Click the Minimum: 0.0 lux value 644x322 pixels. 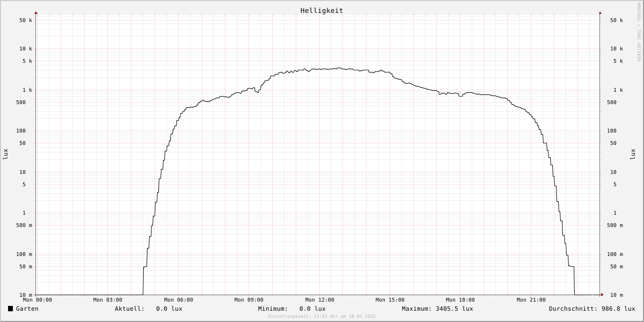pos(292,309)
